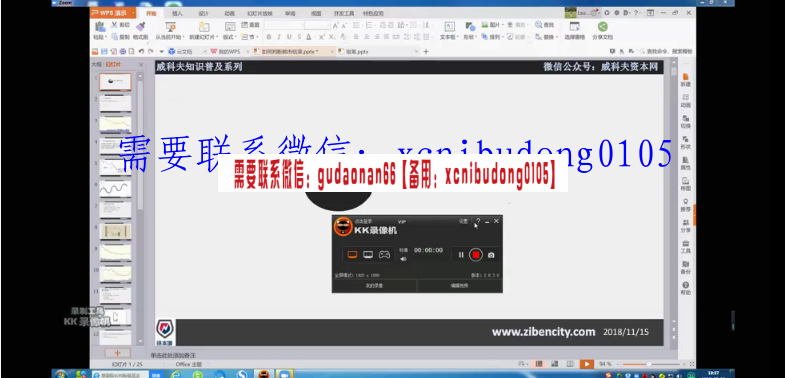Switch to normal view in status bar
785x378 pixels.
click(539, 363)
